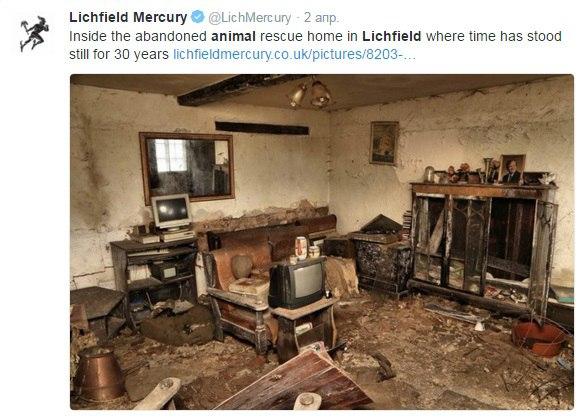The width and height of the screenshot is (585, 420).
Task: Visit the @LichMercury handle profile
Action: [x=249, y=18]
